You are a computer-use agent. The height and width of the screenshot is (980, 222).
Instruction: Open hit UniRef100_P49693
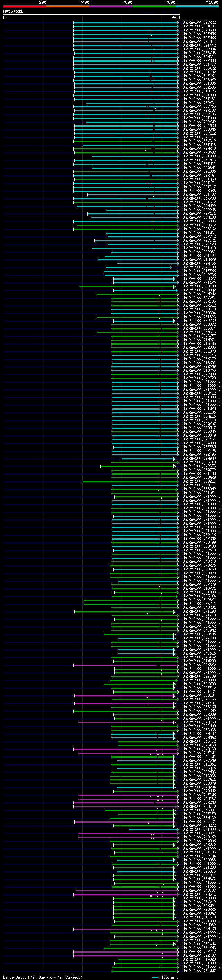pos(199,30)
